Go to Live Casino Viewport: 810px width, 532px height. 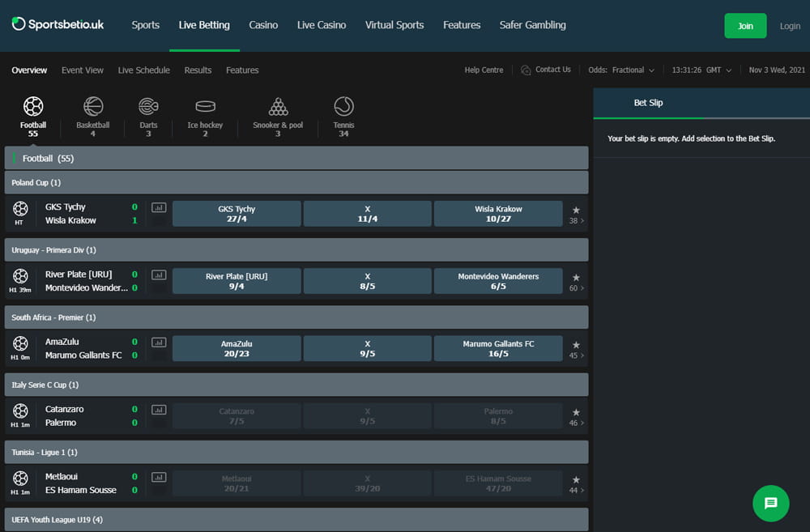(x=322, y=25)
